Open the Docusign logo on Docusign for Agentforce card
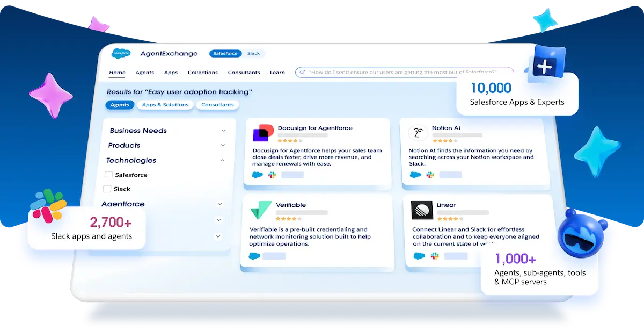 click(264, 133)
